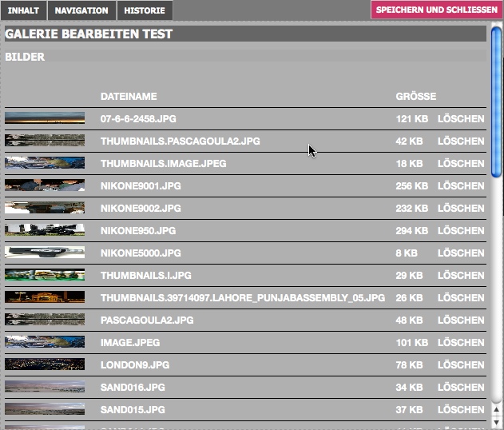Image resolution: width=504 pixels, height=430 pixels.
Task: Open thumbnail for NIKONE950.JPG
Action: pos(45,230)
